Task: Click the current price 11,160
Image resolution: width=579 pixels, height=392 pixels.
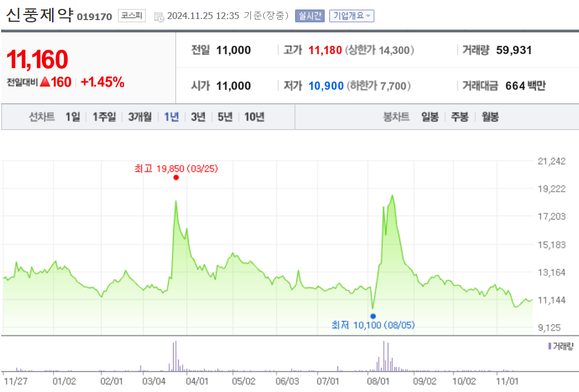Action: pyautogui.click(x=37, y=59)
